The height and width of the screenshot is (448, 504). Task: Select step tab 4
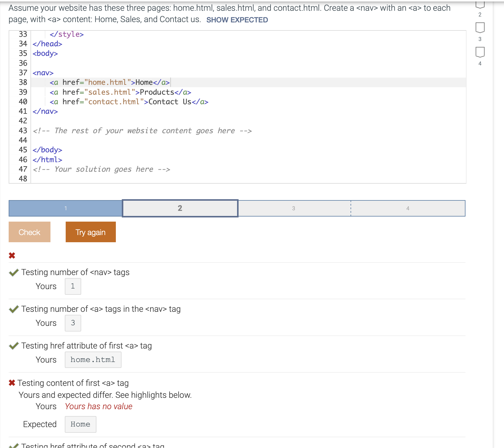click(408, 208)
